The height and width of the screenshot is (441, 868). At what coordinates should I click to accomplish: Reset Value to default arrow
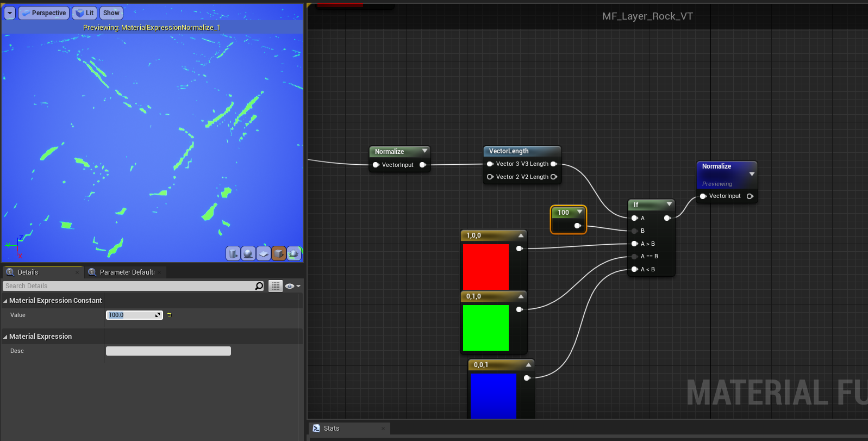[170, 315]
